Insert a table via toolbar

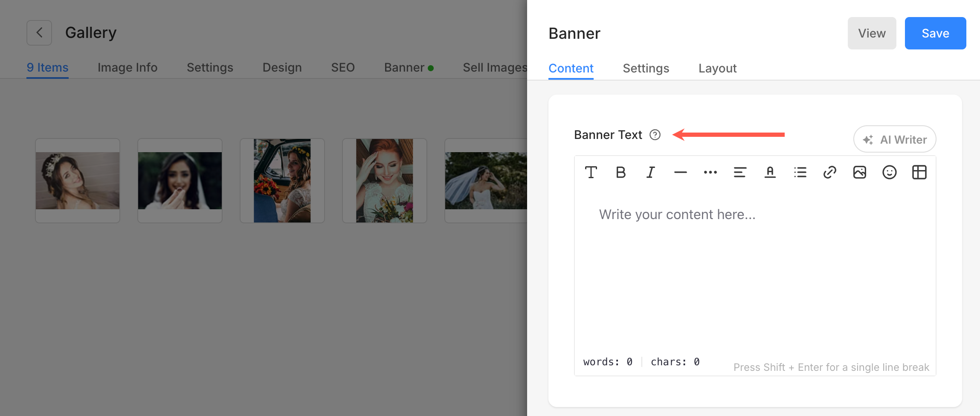coord(919,173)
